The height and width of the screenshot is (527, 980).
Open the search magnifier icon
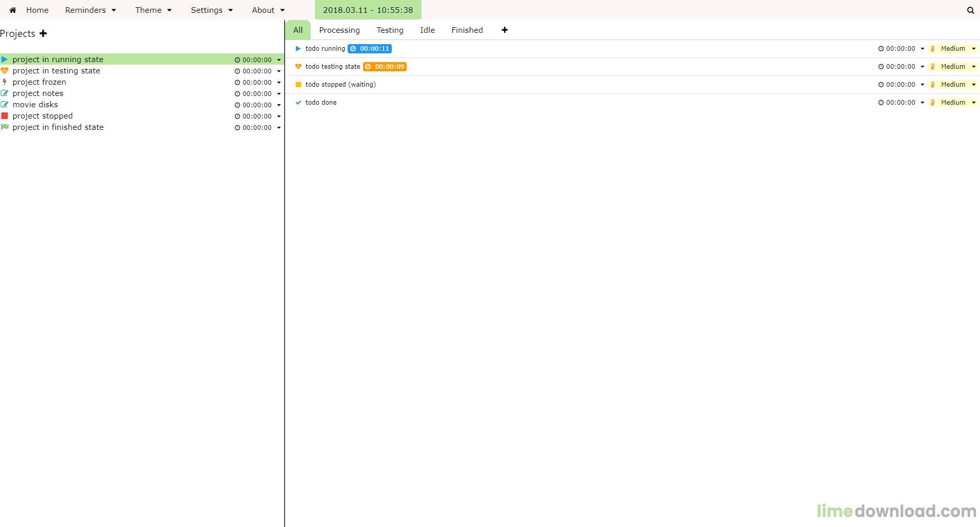(x=970, y=10)
